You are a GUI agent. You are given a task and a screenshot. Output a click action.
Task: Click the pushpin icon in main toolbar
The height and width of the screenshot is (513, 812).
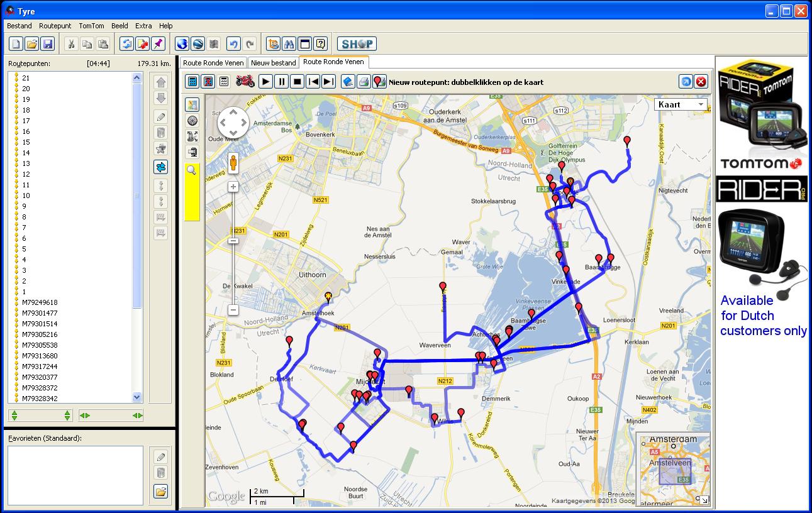(158, 44)
